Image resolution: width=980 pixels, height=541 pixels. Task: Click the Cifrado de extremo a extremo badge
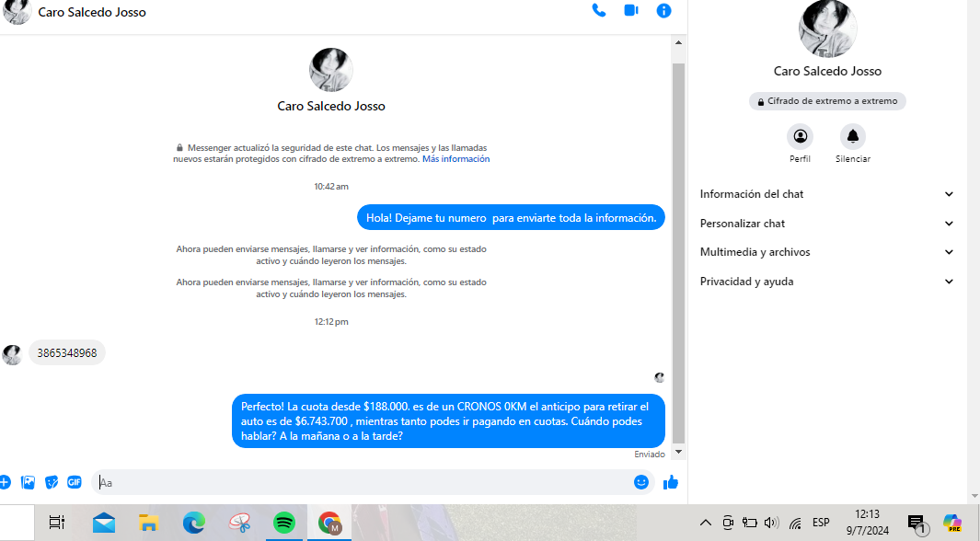pos(827,101)
